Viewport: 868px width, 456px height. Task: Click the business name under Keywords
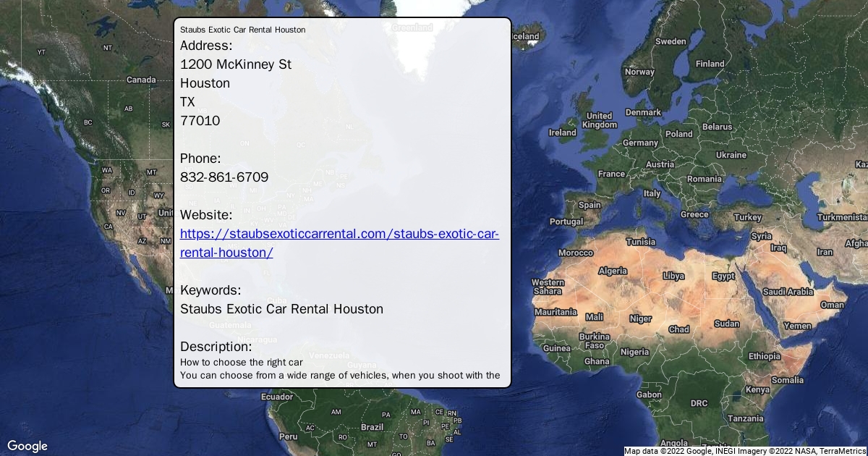(281, 309)
